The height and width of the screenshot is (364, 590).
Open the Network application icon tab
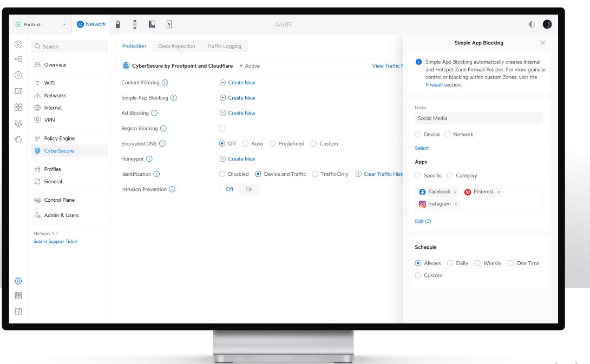(x=91, y=24)
